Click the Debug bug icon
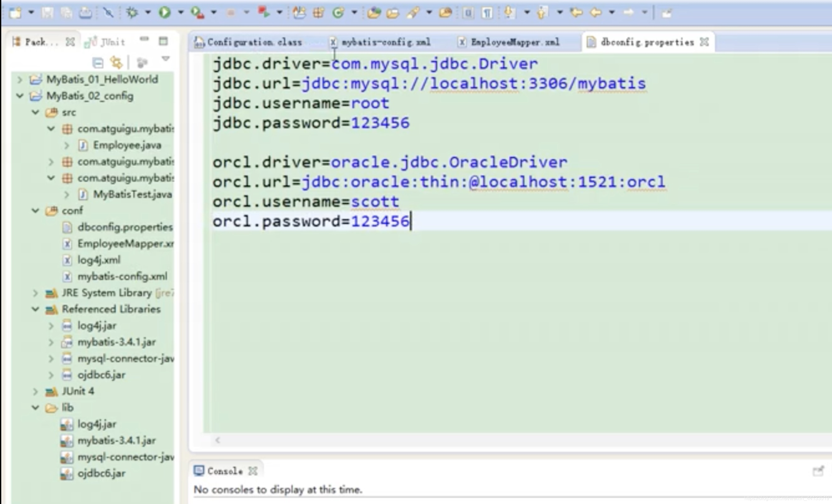832x504 pixels. (x=132, y=13)
